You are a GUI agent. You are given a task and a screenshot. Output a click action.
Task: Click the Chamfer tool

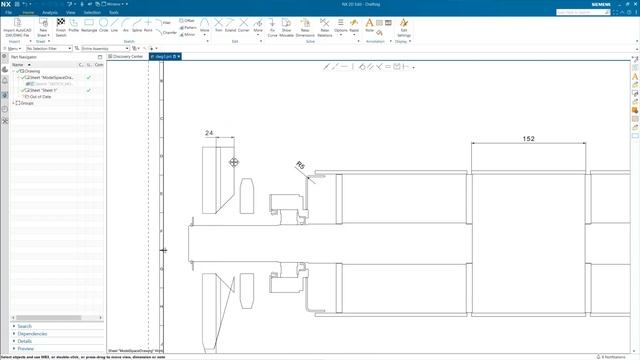coord(167,32)
